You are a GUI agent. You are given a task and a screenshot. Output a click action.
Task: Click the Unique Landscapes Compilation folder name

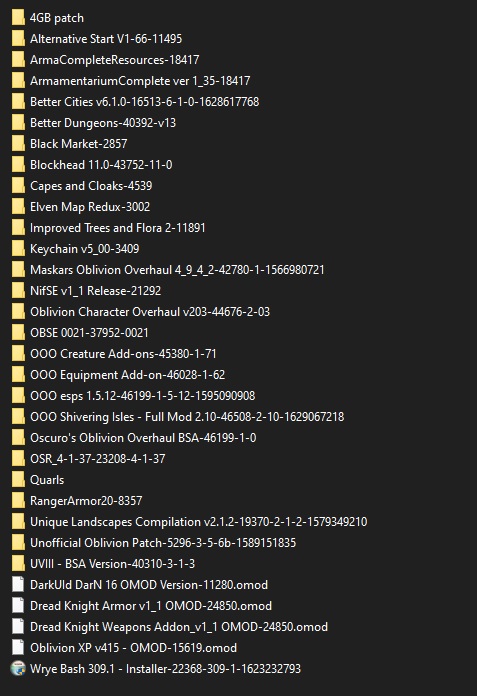click(x=198, y=522)
